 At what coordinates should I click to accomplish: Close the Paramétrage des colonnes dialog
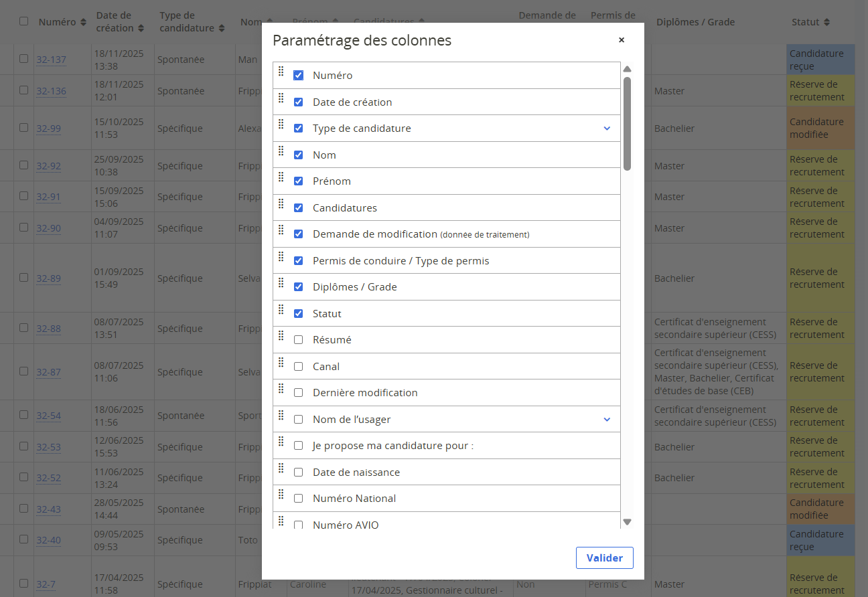coord(622,40)
